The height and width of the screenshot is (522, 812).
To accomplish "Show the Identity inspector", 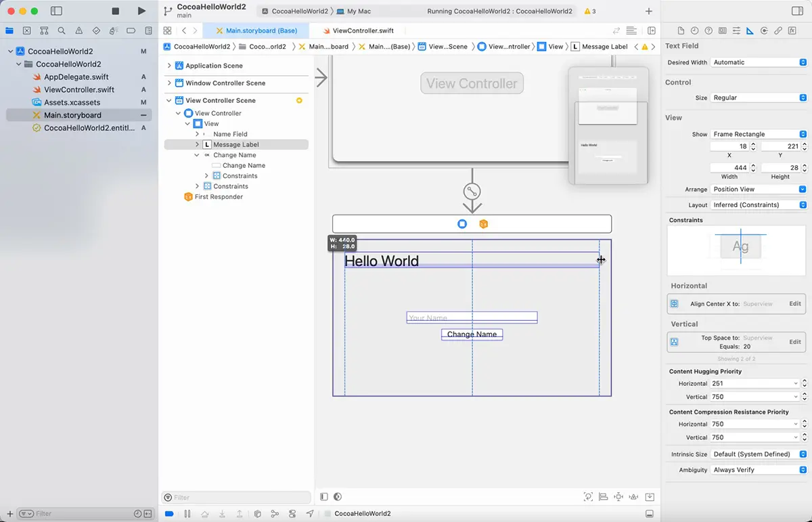I will click(x=722, y=30).
